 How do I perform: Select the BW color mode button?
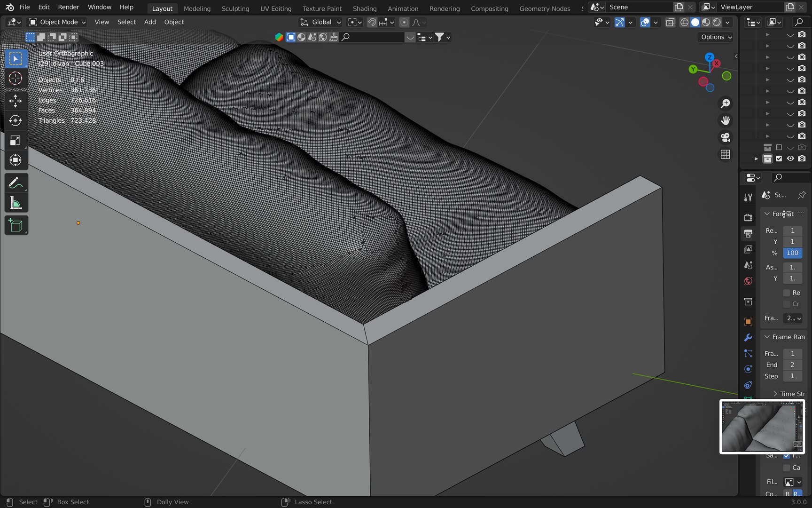point(788,493)
